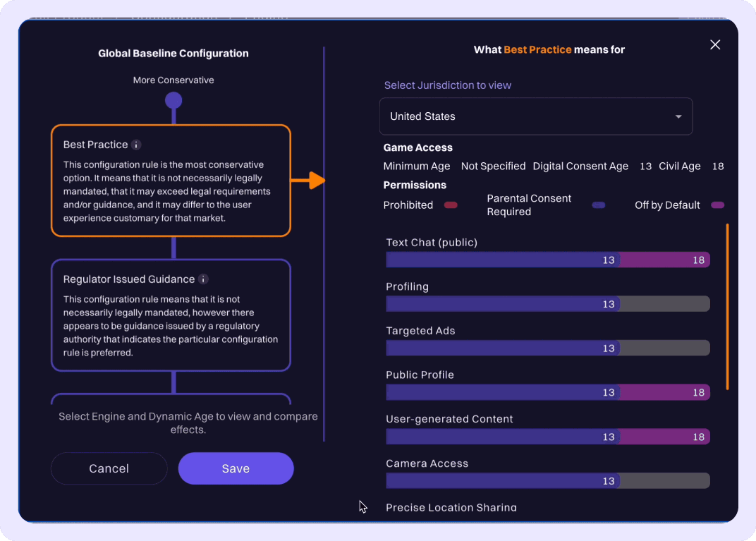Close the configuration dialog with X
Image resolution: width=756 pixels, height=541 pixels.
pos(715,45)
